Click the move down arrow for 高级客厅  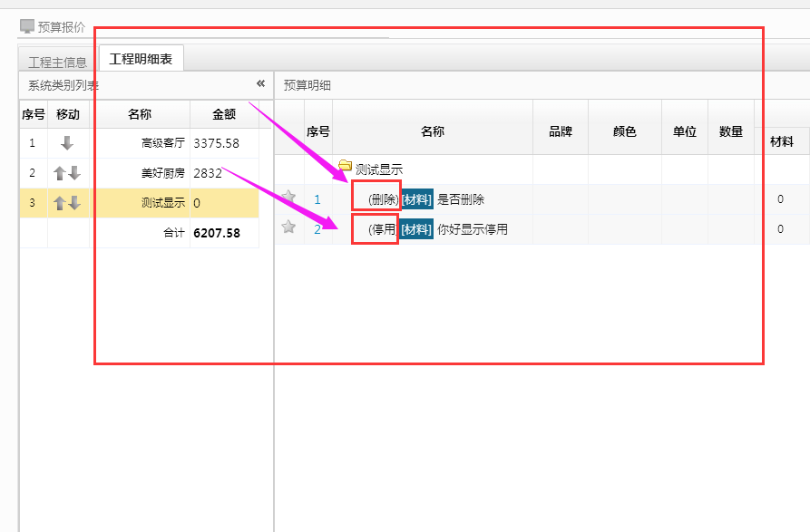[67, 143]
